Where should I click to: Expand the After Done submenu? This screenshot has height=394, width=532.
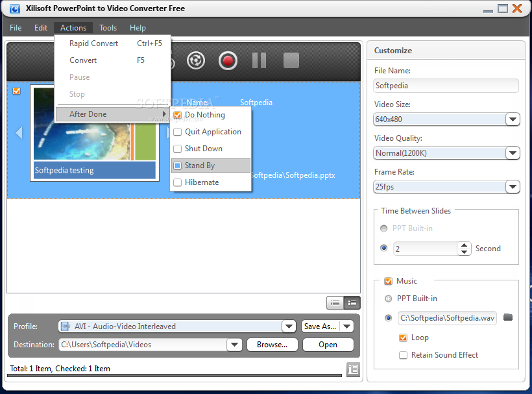tap(112, 114)
